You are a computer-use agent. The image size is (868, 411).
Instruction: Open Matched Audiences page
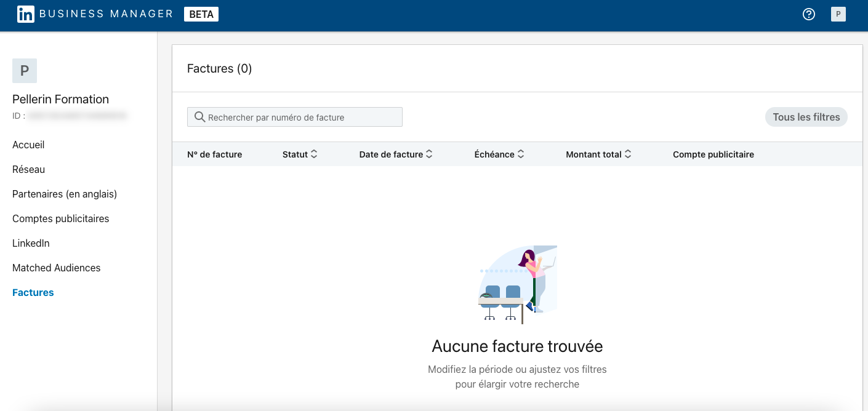tap(56, 268)
